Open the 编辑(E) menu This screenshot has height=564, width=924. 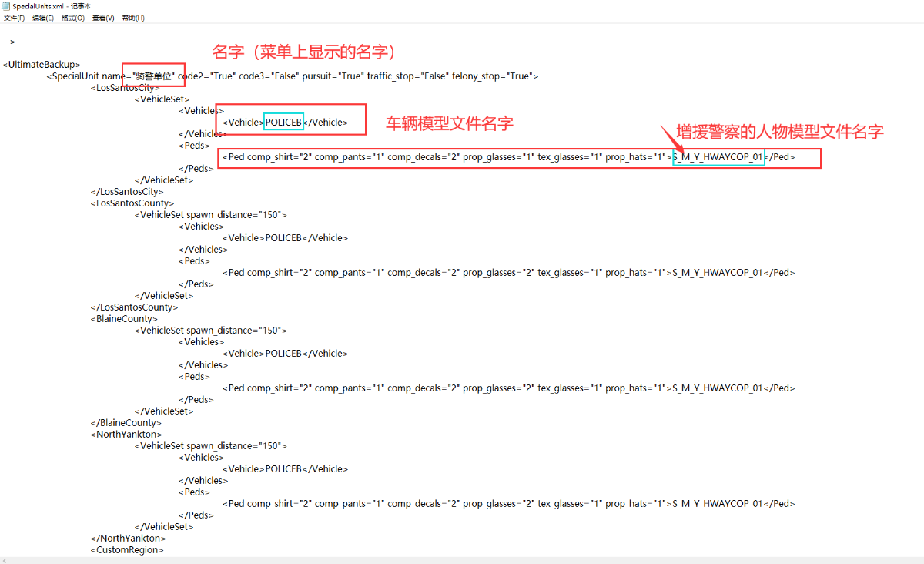(43, 18)
